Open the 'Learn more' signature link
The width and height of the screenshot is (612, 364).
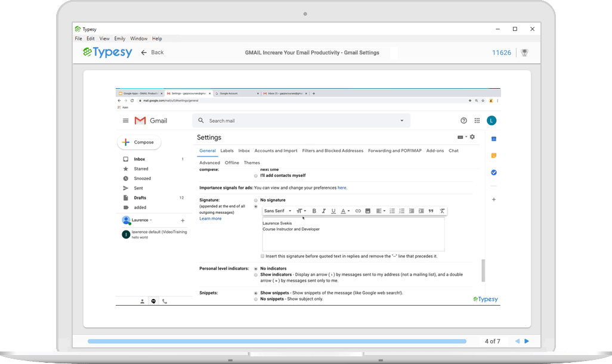point(211,219)
